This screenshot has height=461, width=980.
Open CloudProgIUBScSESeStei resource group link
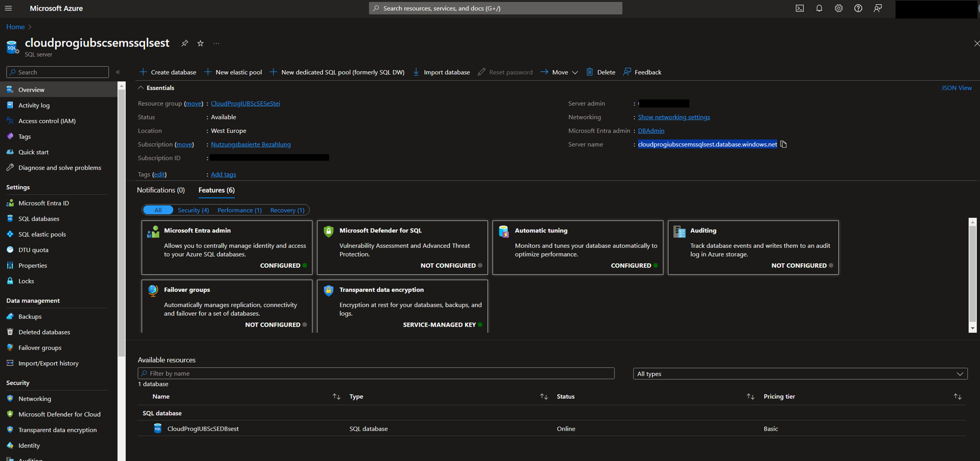click(x=245, y=103)
